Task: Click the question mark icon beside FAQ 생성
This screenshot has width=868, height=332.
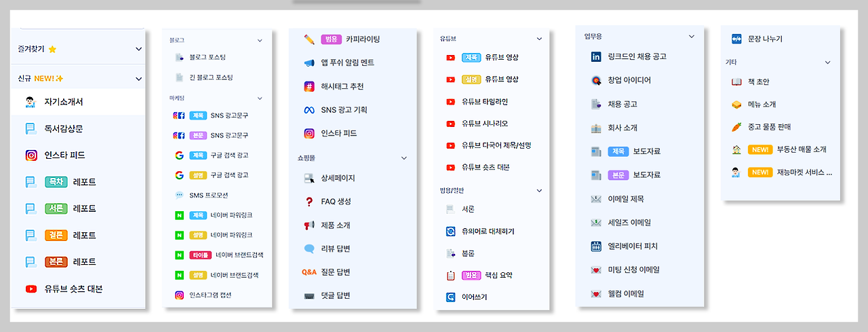Action: [x=309, y=202]
